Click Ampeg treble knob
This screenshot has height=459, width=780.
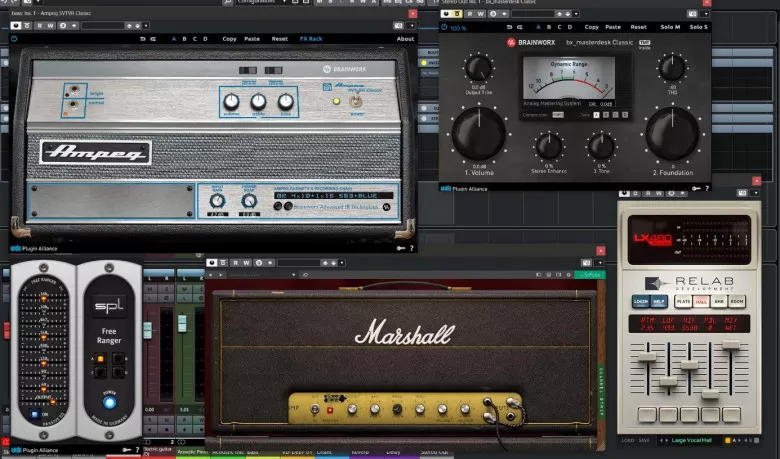point(258,102)
